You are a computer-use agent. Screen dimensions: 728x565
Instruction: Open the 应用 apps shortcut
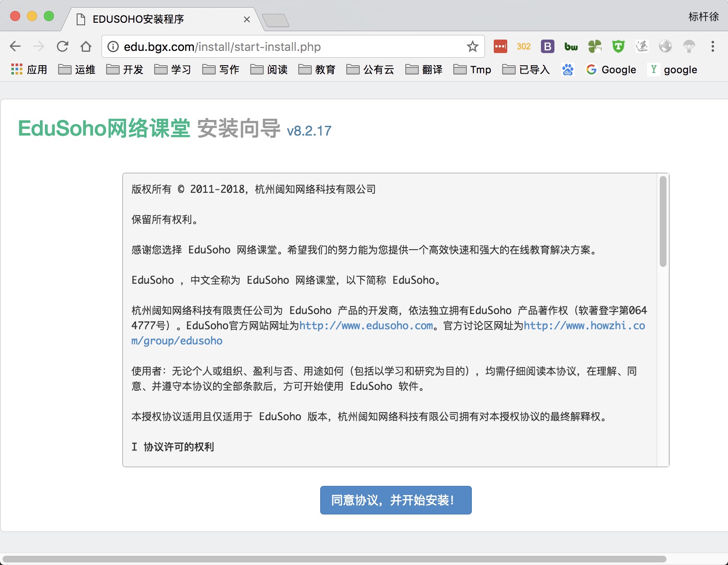29,69
